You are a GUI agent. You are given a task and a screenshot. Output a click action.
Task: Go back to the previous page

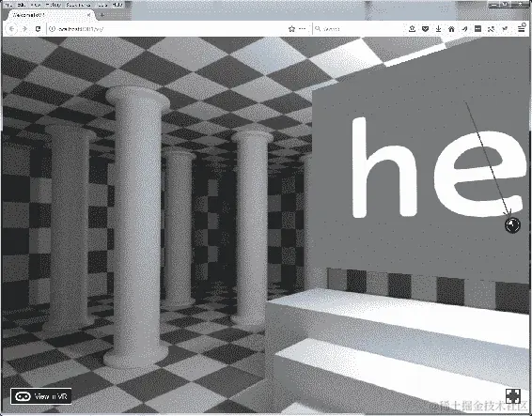coord(11,29)
